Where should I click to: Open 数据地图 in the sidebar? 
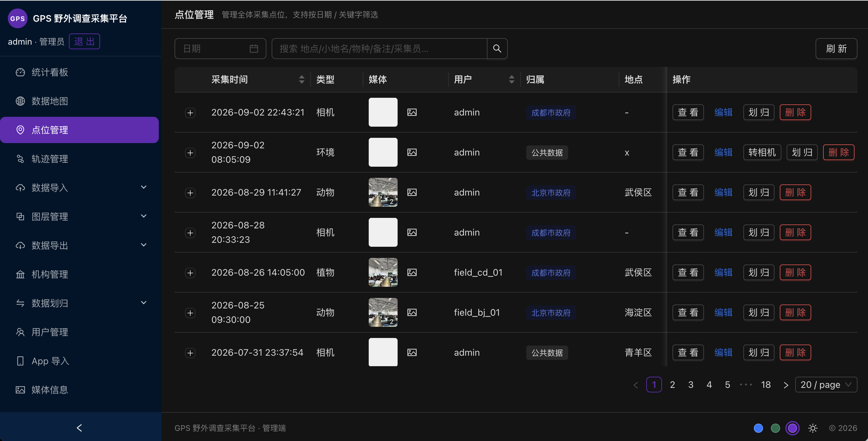click(79, 101)
